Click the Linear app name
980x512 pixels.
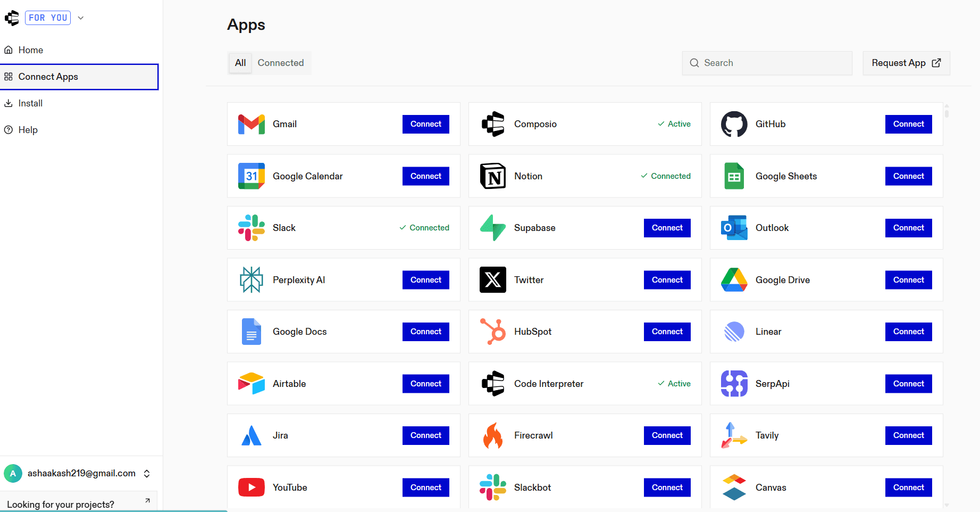768,332
